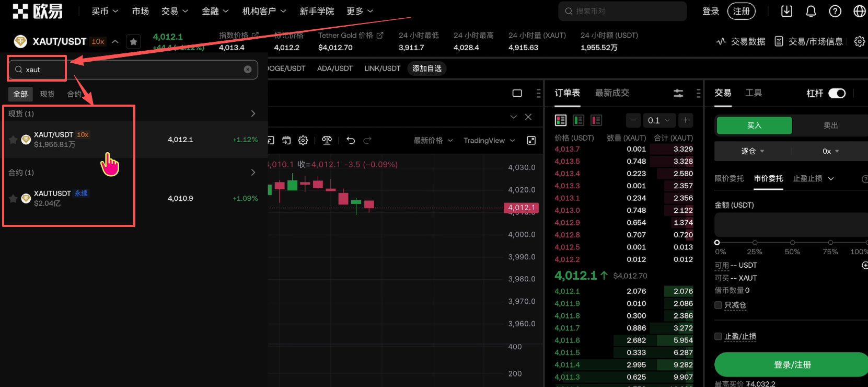
Task: Check the 只减仓 checkbox
Action: point(718,305)
